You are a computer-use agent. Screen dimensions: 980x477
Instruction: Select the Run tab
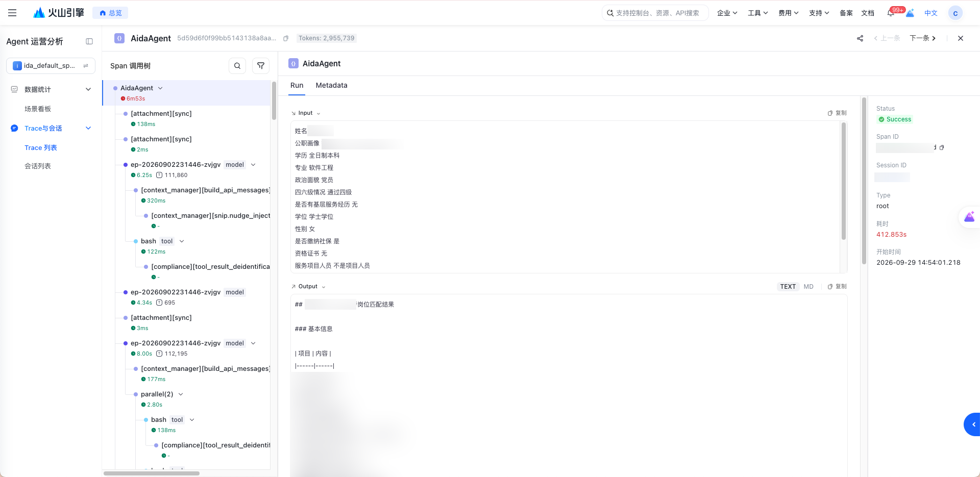click(297, 85)
